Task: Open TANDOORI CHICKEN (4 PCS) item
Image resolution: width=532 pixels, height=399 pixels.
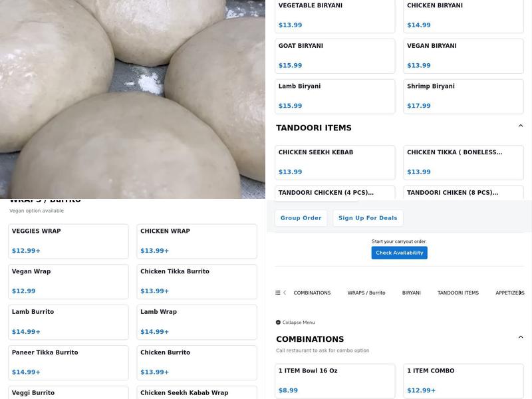Action: [x=335, y=193]
